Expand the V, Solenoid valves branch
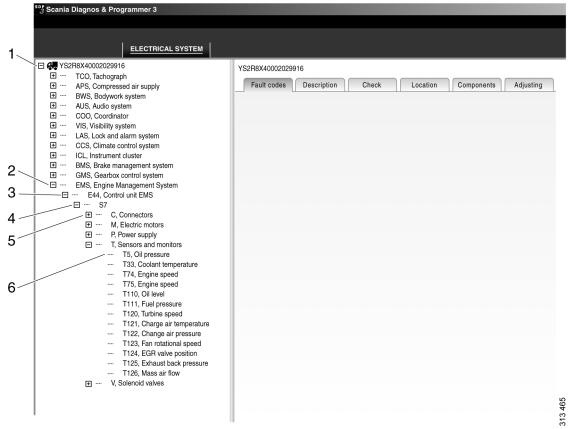This screenshot has width=568, height=429. (x=88, y=383)
